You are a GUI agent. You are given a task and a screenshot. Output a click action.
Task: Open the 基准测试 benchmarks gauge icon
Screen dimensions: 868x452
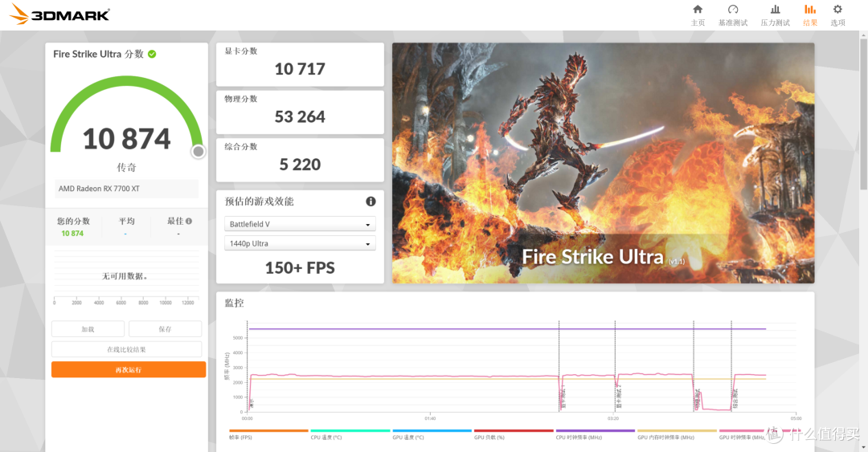point(733,10)
